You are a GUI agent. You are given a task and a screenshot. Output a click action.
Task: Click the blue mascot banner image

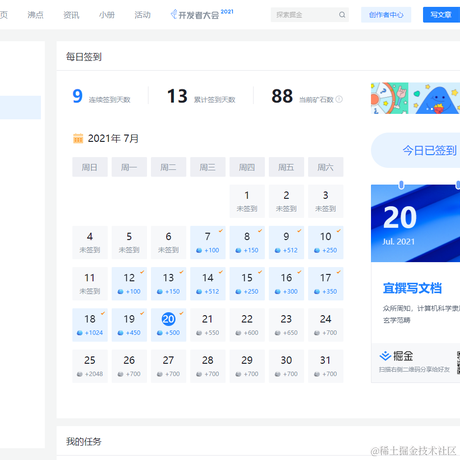pos(435,98)
